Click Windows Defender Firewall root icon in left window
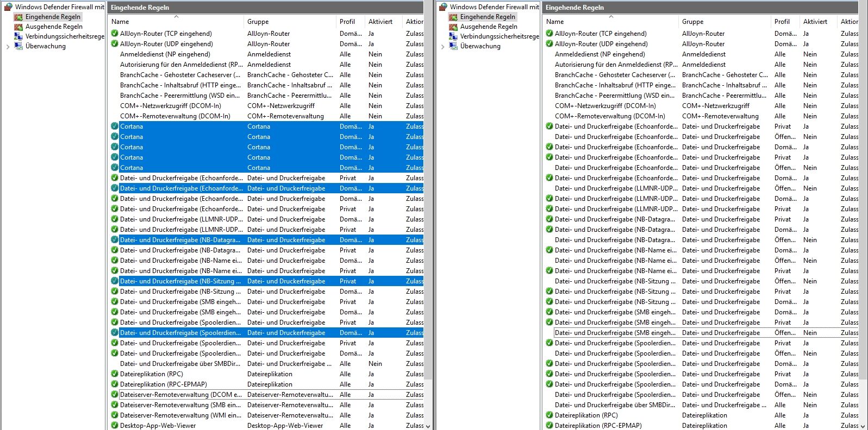The height and width of the screenshot is (430, 868). (x=8, y=7)
